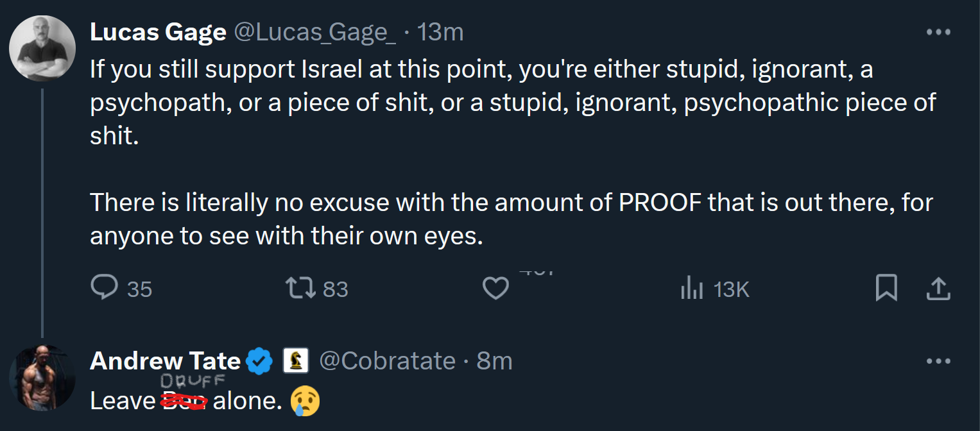Click the chess knight affiliation badge

[x=296, y=361]
